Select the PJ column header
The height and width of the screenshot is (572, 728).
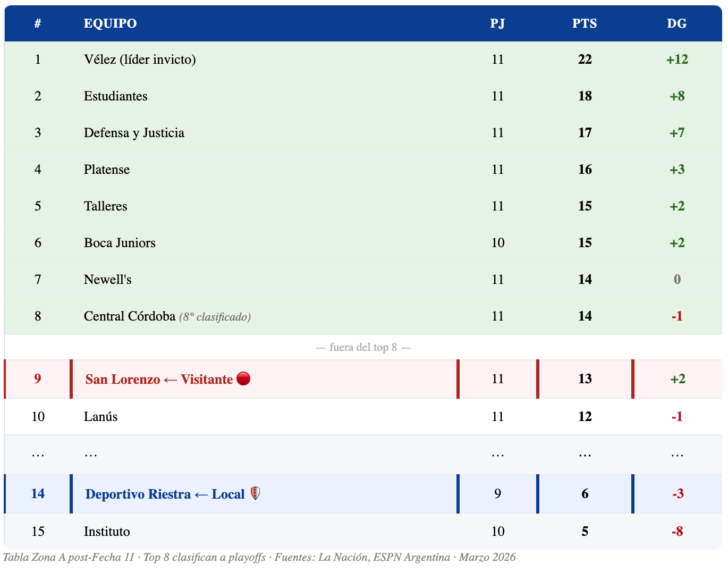click(x=497, y=23)
